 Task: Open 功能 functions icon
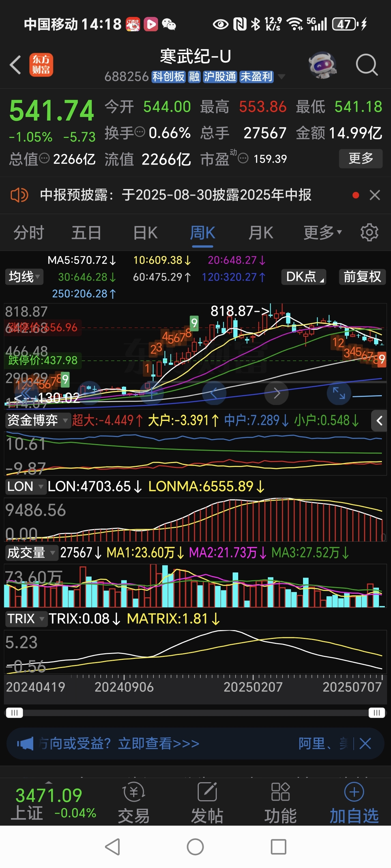281,803
